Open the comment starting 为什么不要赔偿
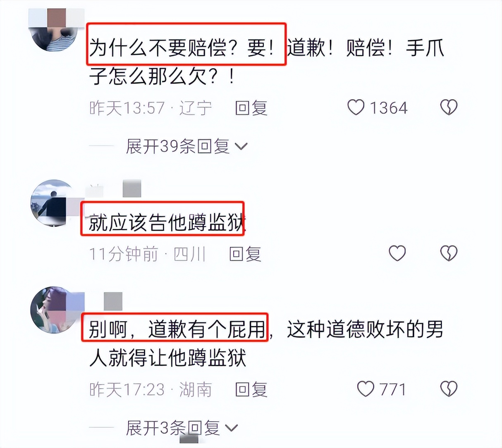This screenshot has height=448, width=502. [267, 62]
